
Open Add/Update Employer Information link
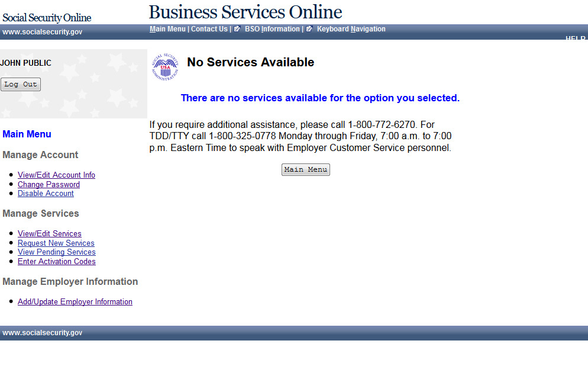(x=75, y=301)
